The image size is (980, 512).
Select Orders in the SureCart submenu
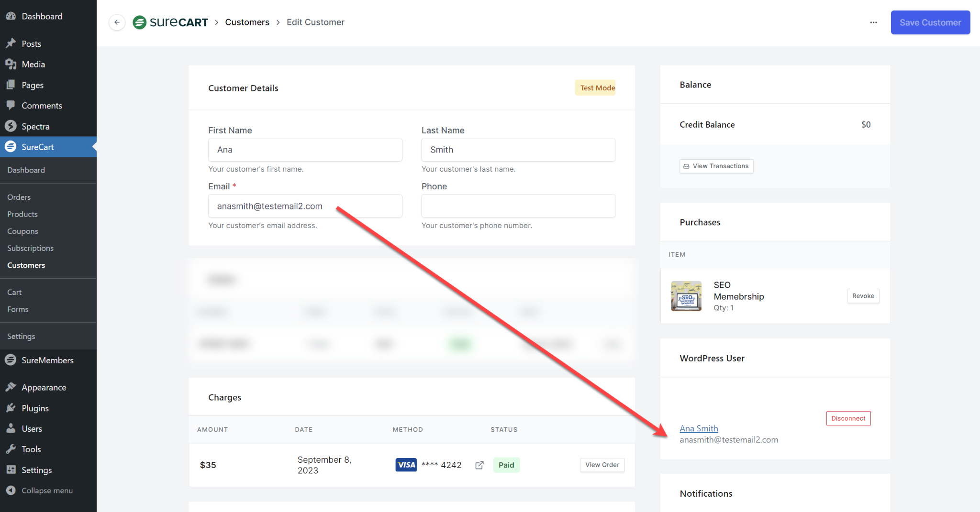tap(19, 196)
